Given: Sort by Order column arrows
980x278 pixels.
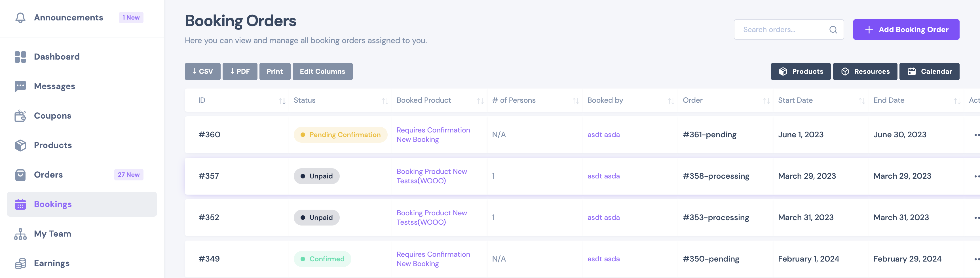Looking at the screenshot, I should 766,100.
